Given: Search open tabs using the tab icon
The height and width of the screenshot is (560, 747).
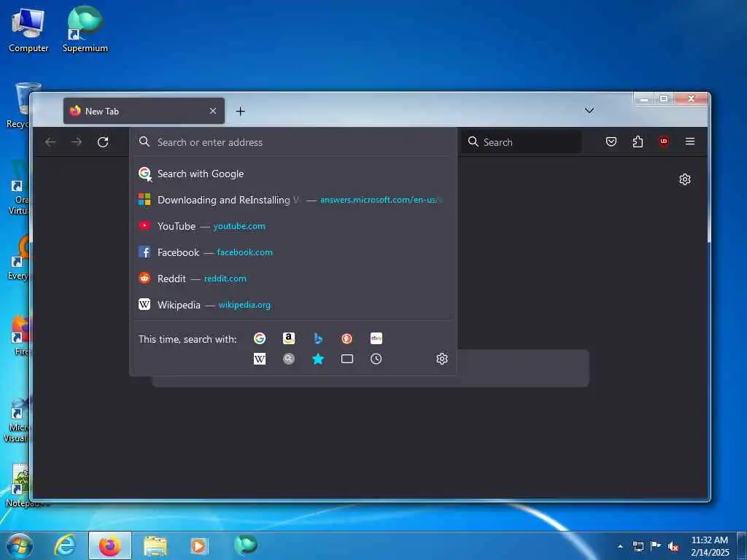Looking at the screenshot, I should coord(347,359).
